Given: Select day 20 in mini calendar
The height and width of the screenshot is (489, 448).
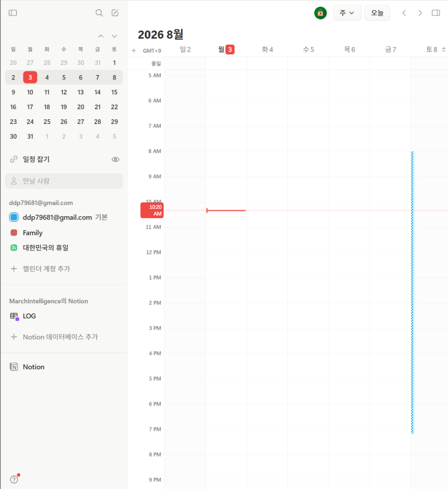Looking at the screenshot, I should click(81, 107).
